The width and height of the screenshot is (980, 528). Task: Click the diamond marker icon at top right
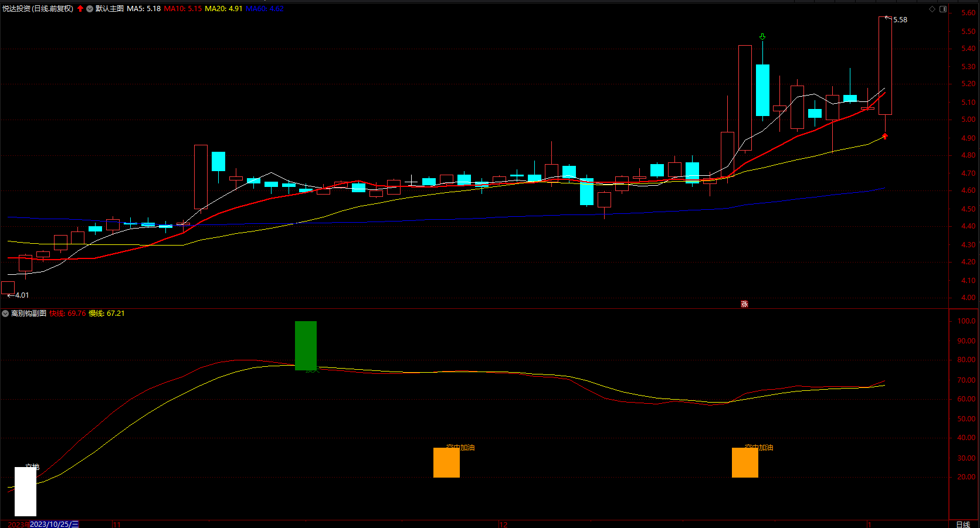[932, 9]
